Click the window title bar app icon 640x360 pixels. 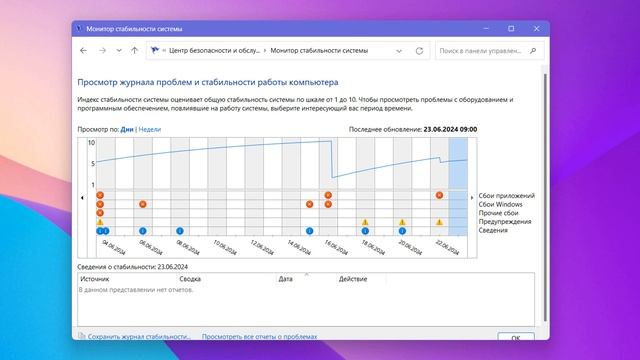click(79, 29)
